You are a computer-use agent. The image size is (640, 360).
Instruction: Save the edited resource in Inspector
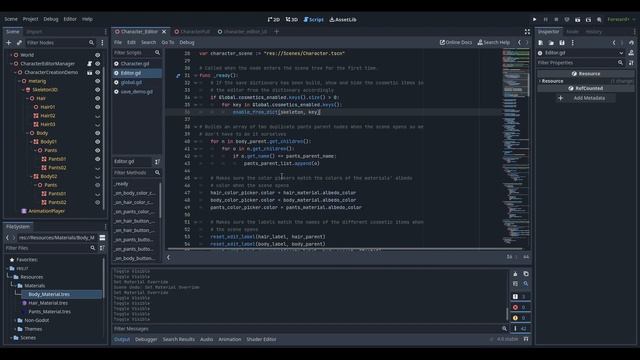pos(562,42)
